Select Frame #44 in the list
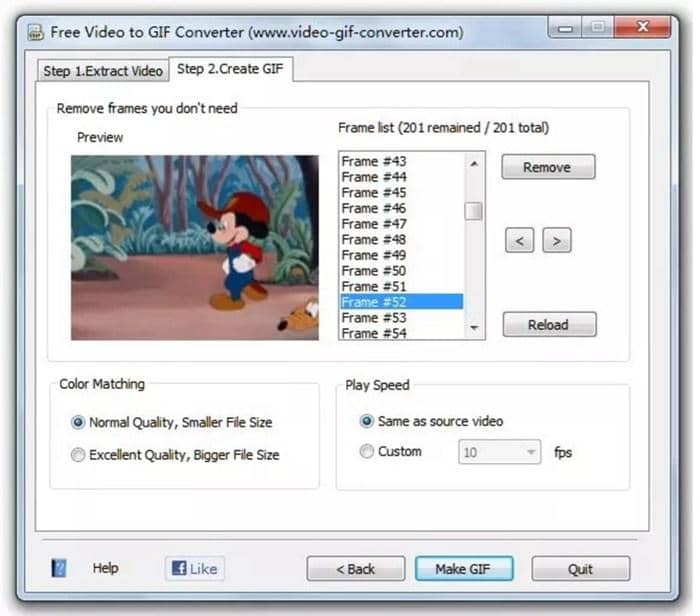The height and width of the screenshot is (616, 700). click(x=402, y=177)
